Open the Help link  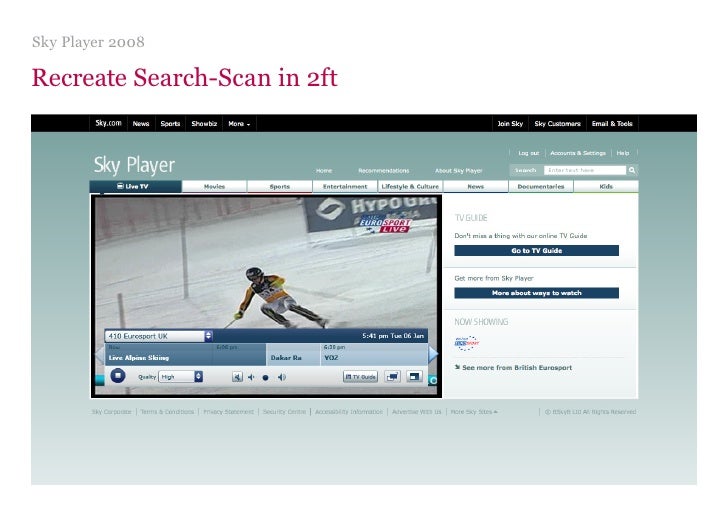(x=623, y=153)
